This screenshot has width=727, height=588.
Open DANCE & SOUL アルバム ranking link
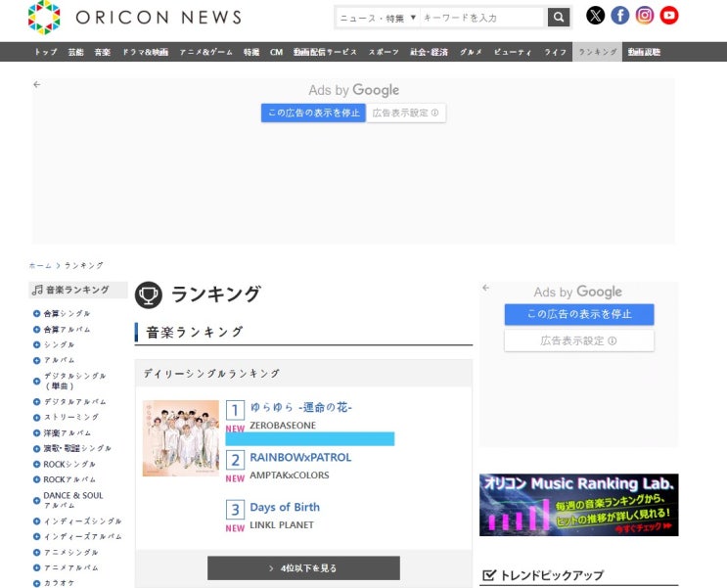click(x=73, y=500)
